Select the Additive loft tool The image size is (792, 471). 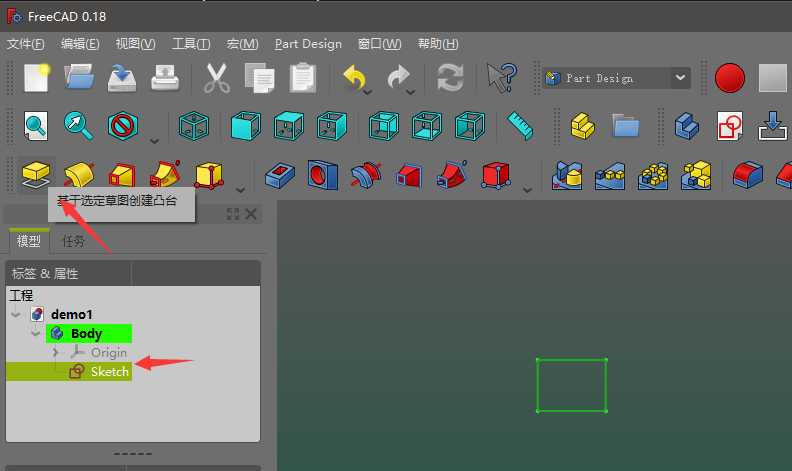click(122, 175)
